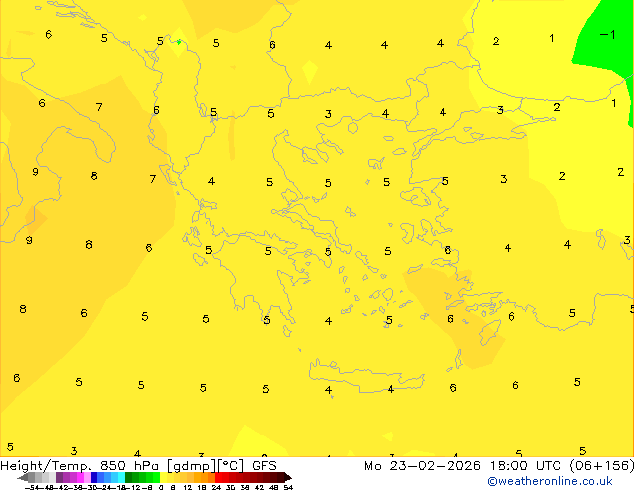Click the "18:00 UTC" time text
634x490 pixels.
click(525, 466)
